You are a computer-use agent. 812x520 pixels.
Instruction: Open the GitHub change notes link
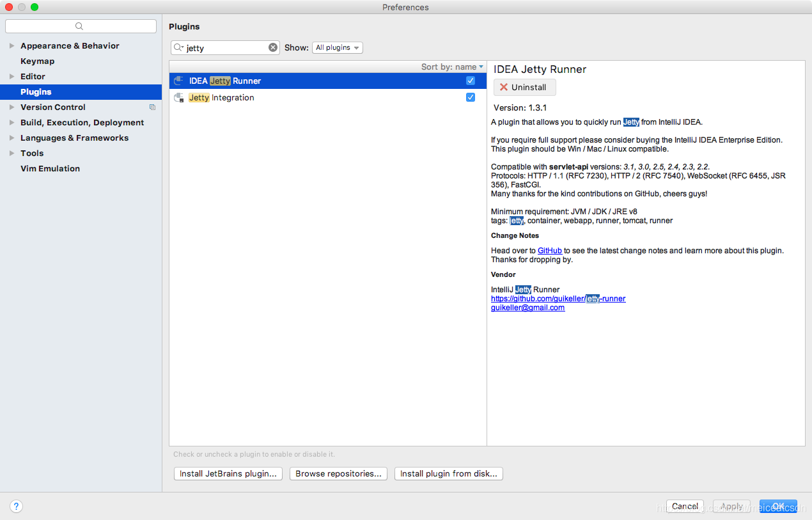pos(550,251)
